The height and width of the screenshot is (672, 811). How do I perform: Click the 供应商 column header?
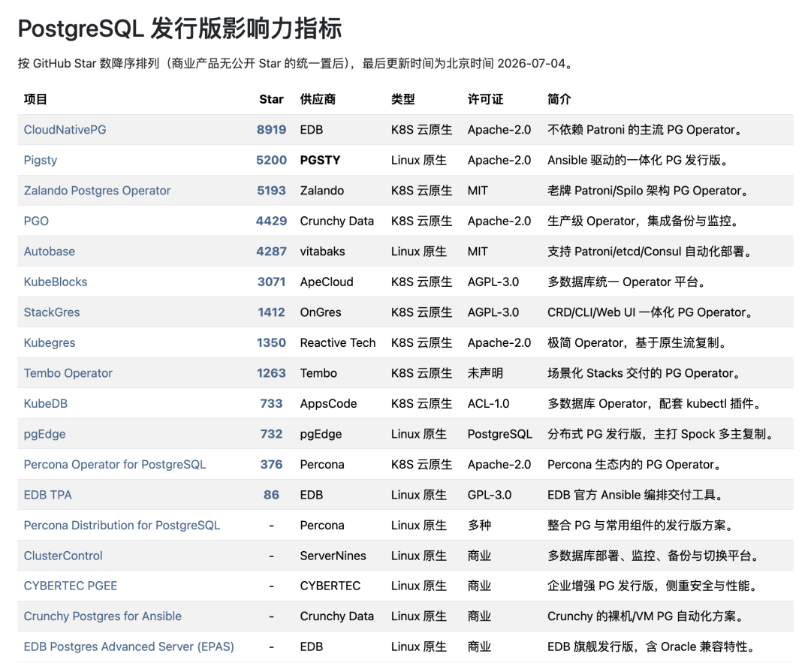[x=318, y=99]
